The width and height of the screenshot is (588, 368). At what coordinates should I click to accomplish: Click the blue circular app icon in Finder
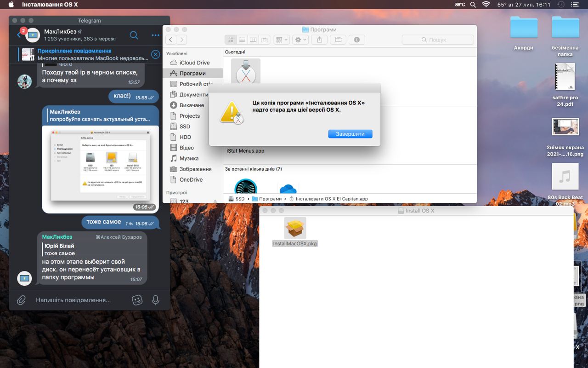(x=246, y=187)
